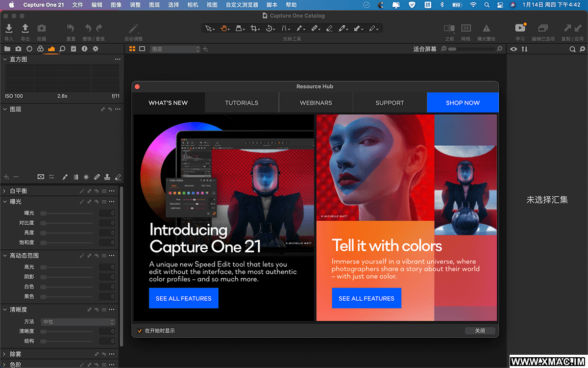588x368 pixels.
Task: Switch to the SUPPORT tab
Action: (390, 103)
